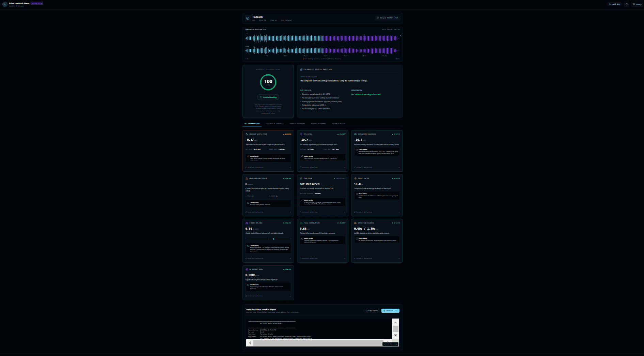This screenshot has width=644, height=356.
Task: Click the Copy Report button
Action: [x=372, y=311]
